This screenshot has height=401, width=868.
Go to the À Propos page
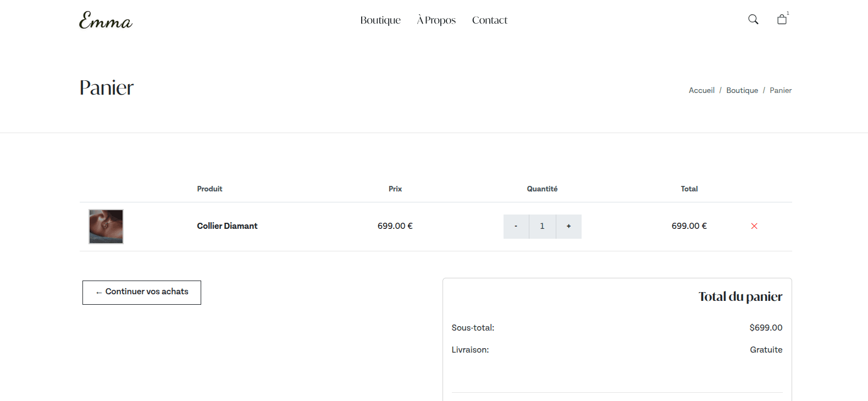click(436, 20)
